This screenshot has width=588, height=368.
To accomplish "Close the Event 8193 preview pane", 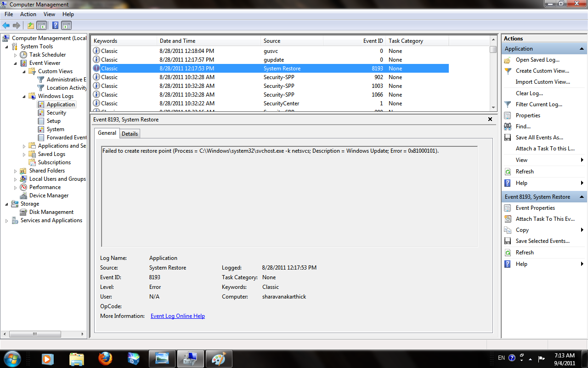I will [x=490, y=120].
